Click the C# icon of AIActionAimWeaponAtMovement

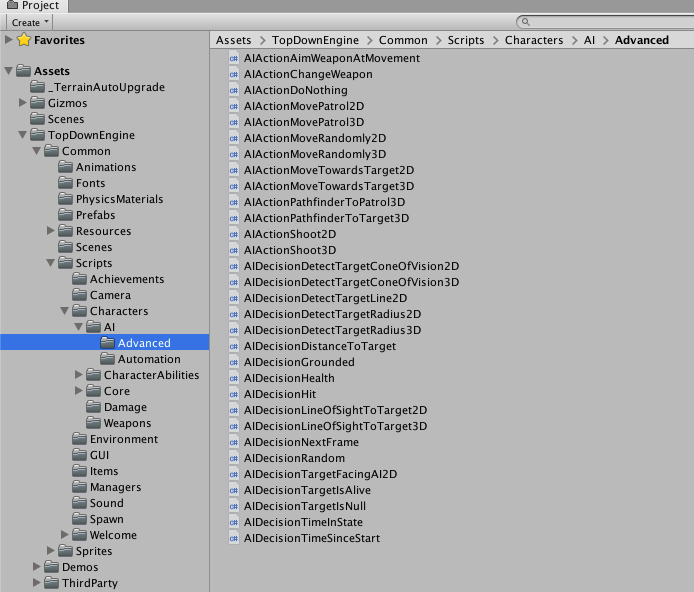[x=234, y=58]
